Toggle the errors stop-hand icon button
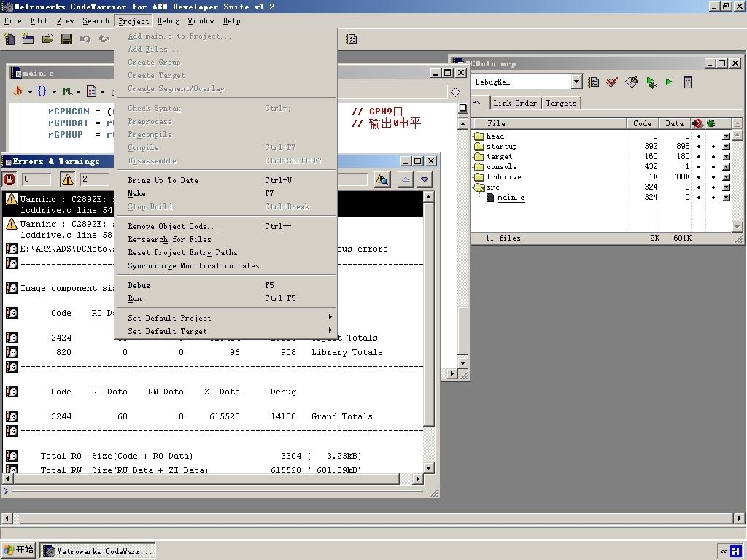 pos(9,179)
